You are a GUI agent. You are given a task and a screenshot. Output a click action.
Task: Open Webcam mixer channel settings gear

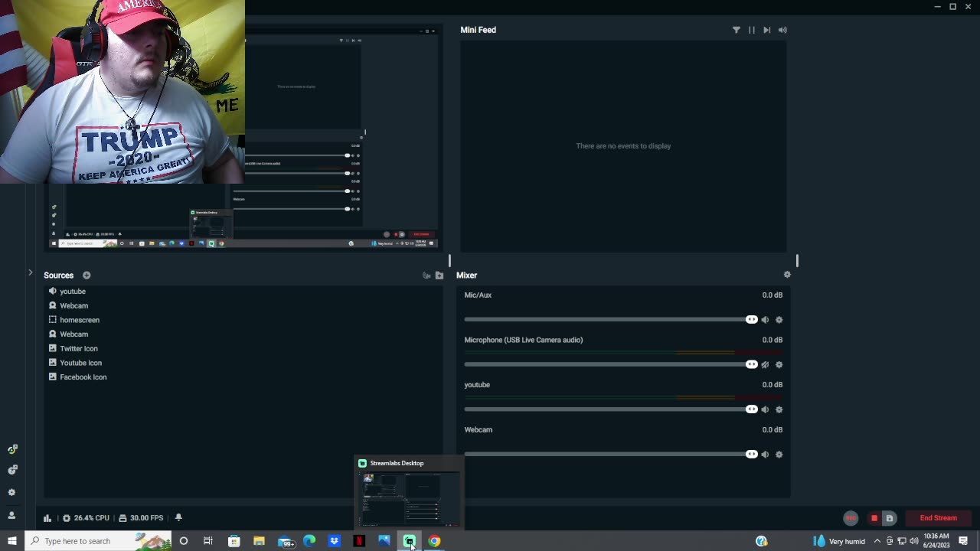tap(779, 455)
